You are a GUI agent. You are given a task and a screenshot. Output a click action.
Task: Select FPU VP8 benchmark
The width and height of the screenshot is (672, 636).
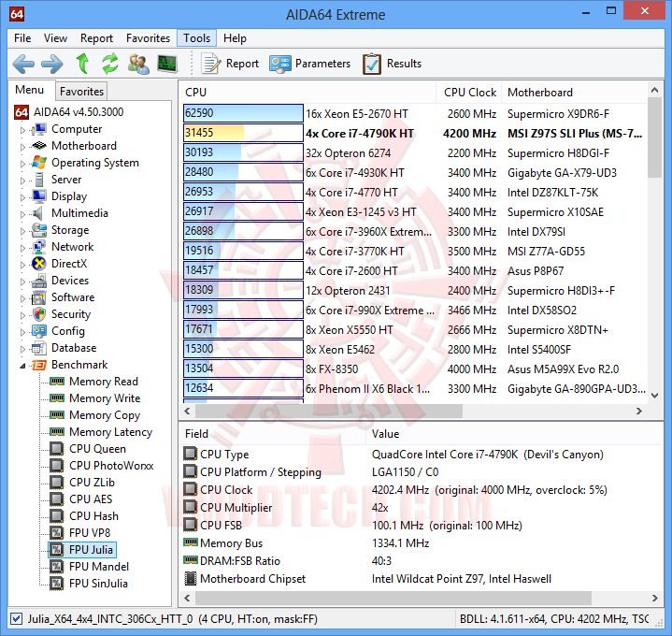[90, 532]
